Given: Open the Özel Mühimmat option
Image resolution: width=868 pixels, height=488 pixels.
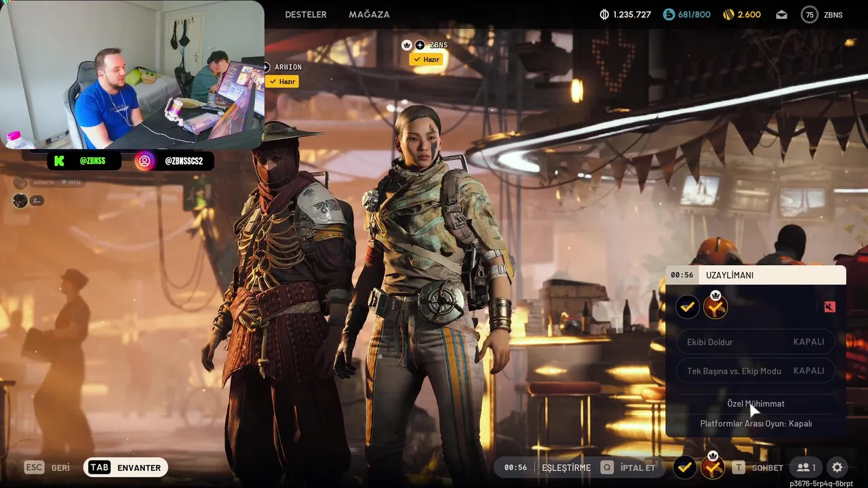Looking at the screenshot, I should pos(755,403).
